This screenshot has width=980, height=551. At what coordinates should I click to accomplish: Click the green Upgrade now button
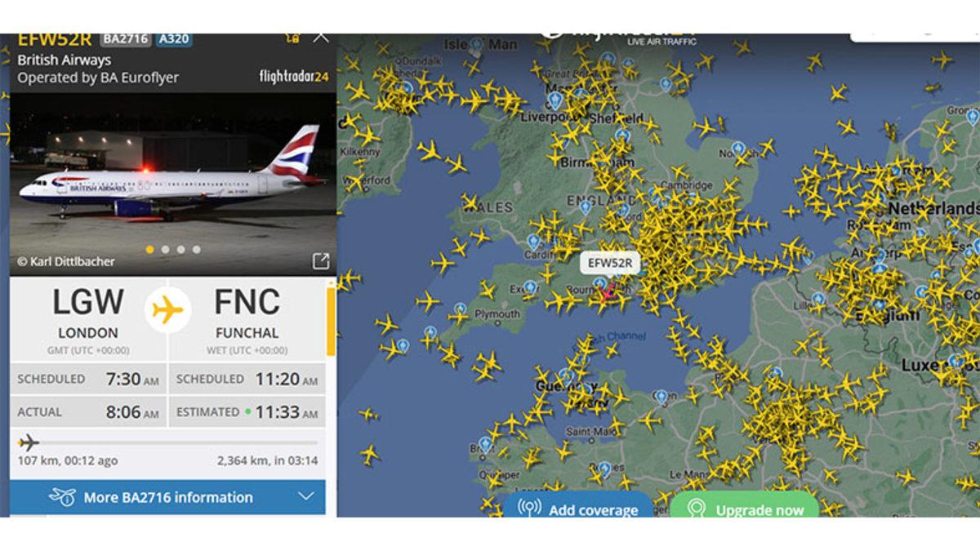[744, 505]
